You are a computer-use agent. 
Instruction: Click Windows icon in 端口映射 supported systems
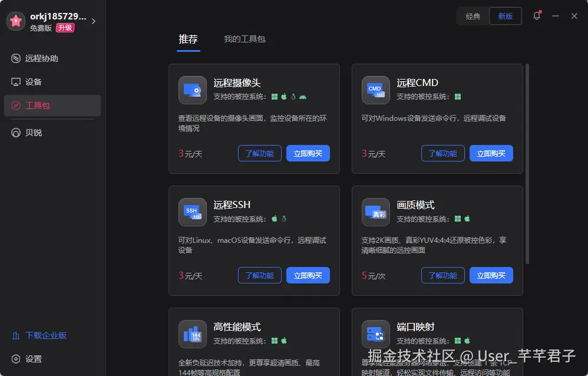click(x=458, y=341)
